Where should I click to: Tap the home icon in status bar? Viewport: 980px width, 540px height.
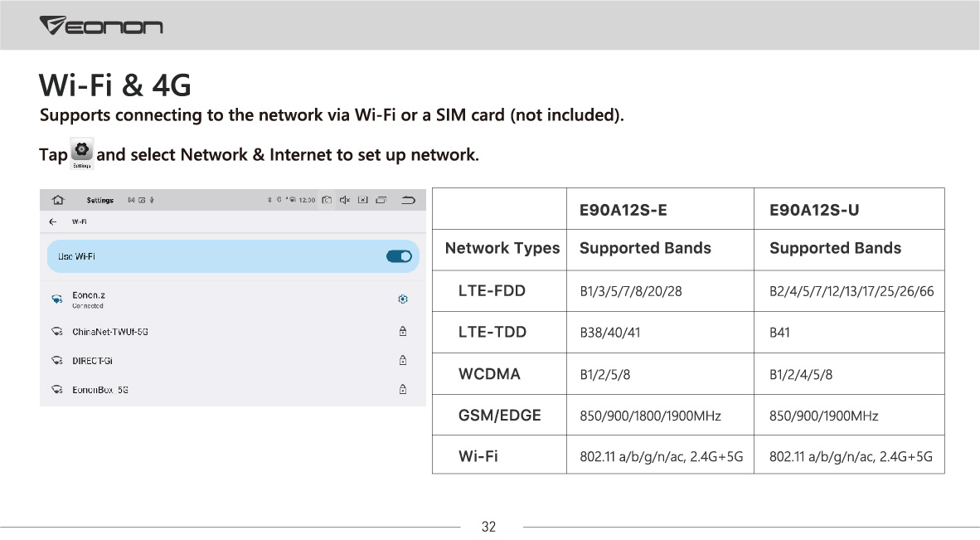(x=58, y=200)
